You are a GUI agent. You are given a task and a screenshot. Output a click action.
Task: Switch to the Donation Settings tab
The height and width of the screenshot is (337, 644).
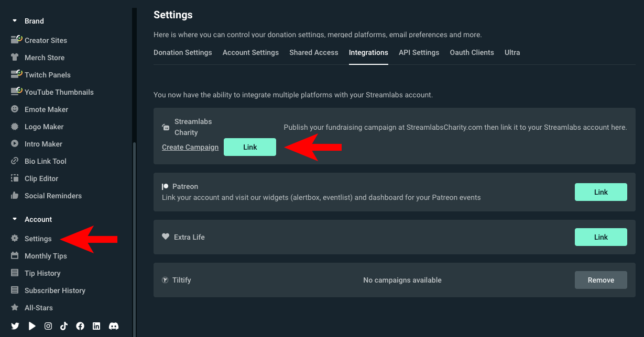[182, 52]
